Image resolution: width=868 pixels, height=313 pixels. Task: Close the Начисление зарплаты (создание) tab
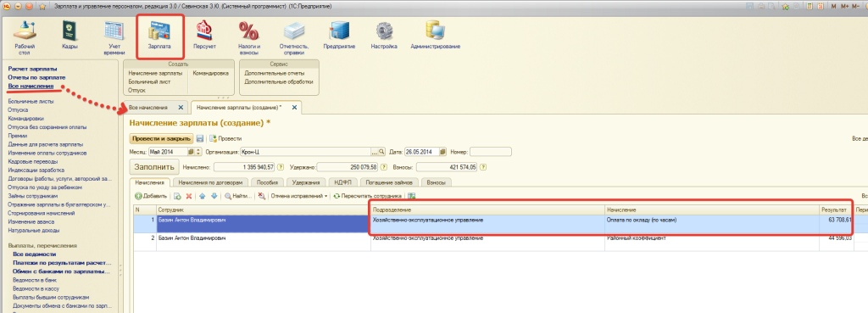[294, 108]
